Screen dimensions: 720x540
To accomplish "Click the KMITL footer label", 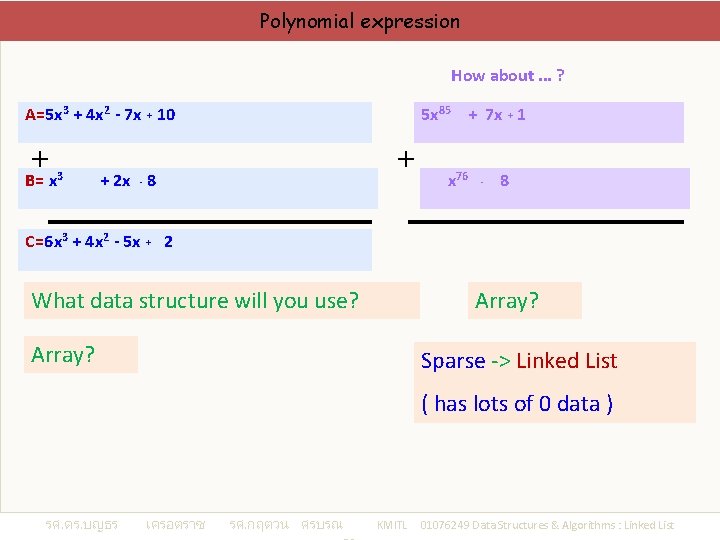I will click(x=391, y=525).
